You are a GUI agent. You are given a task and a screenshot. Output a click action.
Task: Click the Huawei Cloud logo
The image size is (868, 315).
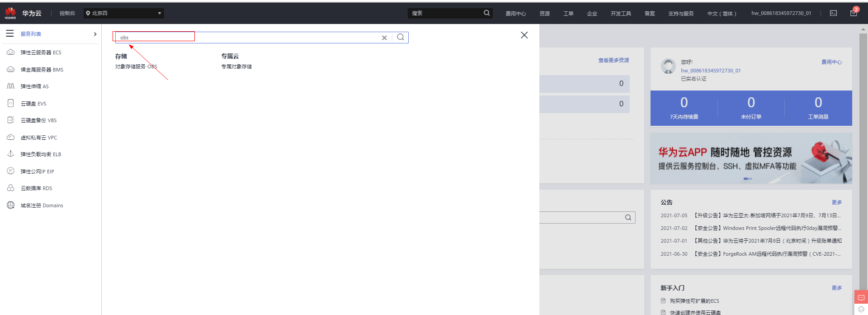tap(10, 13)
